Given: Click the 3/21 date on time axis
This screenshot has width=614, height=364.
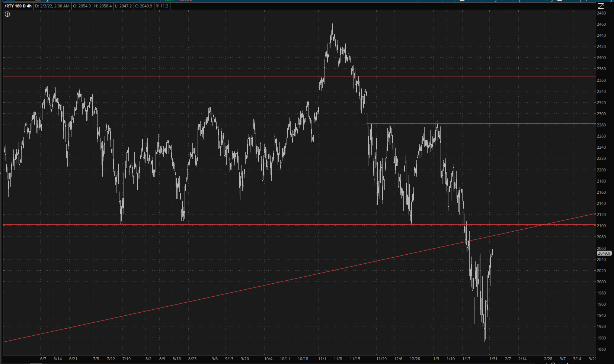Looking at the screenshot, I should [592, 359].
